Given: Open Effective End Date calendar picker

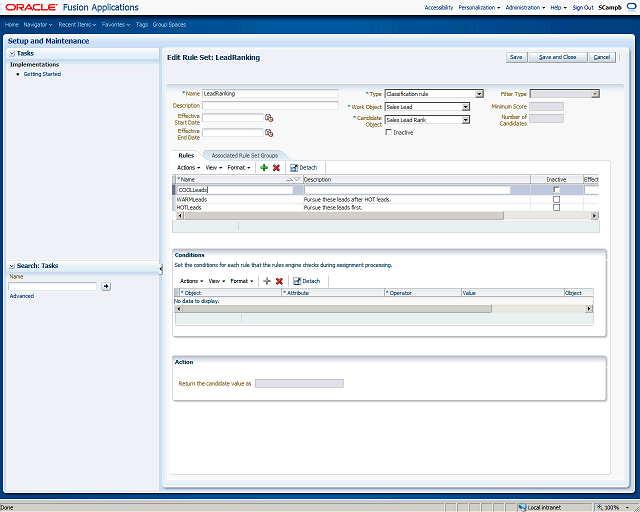Looking at the screenshot, I should point(269,133).
